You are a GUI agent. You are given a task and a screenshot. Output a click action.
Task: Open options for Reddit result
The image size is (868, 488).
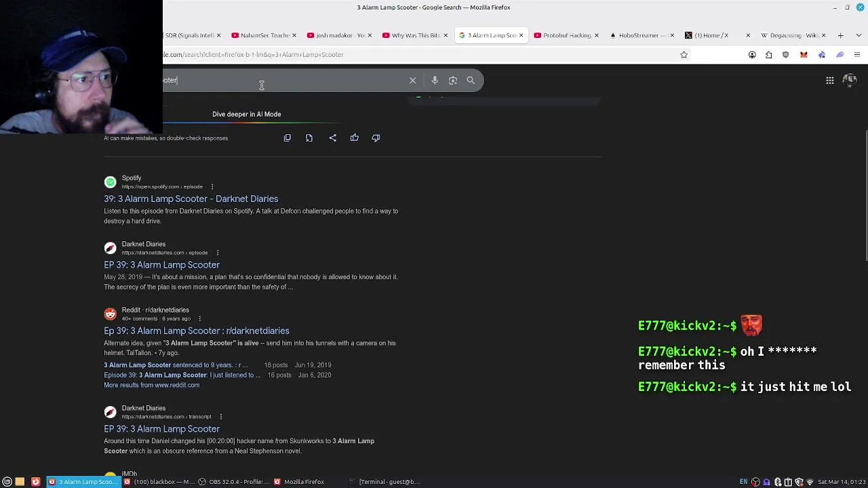199,318
